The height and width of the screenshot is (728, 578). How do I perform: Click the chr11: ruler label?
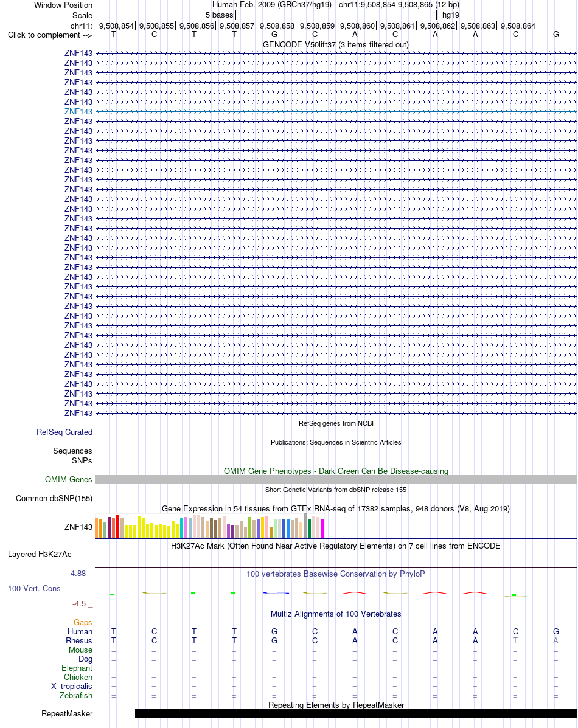click(x=82, y=26)
